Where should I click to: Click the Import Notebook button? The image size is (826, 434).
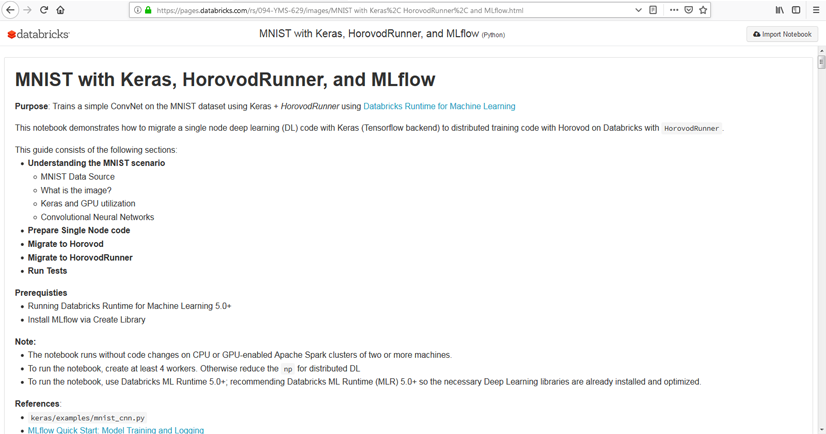pos(782,34)
